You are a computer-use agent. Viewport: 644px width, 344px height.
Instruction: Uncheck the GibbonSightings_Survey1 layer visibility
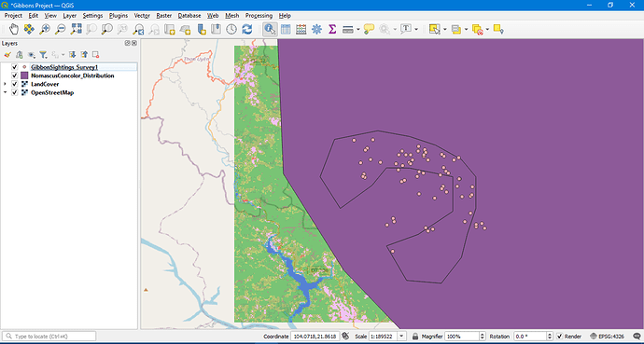[15, 67]
